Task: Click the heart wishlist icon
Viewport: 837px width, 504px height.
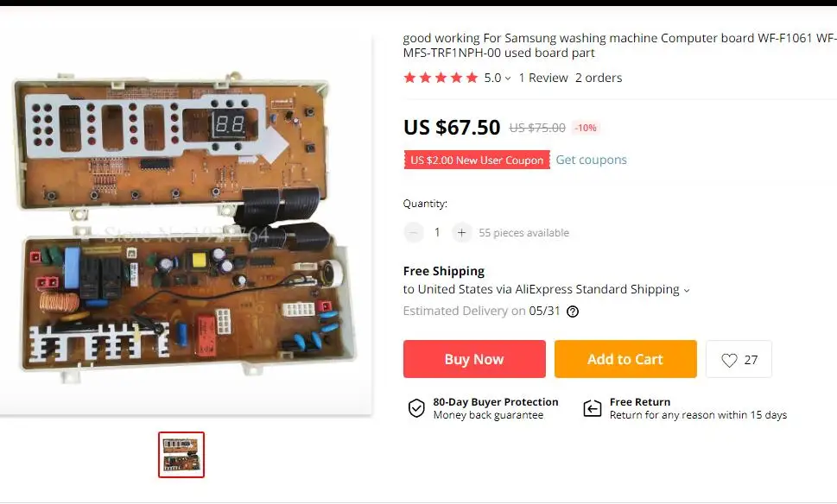Action: pyautogui.click(x=729, y=360)
